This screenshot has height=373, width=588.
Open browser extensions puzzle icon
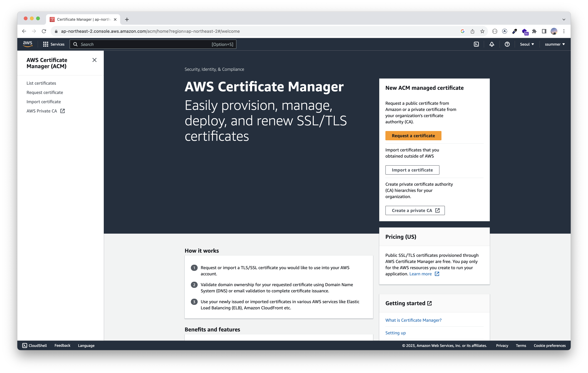click(534, 31)
